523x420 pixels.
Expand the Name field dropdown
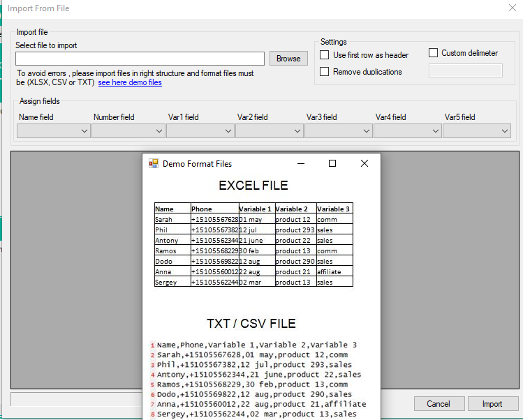click(x=54, y=130)
